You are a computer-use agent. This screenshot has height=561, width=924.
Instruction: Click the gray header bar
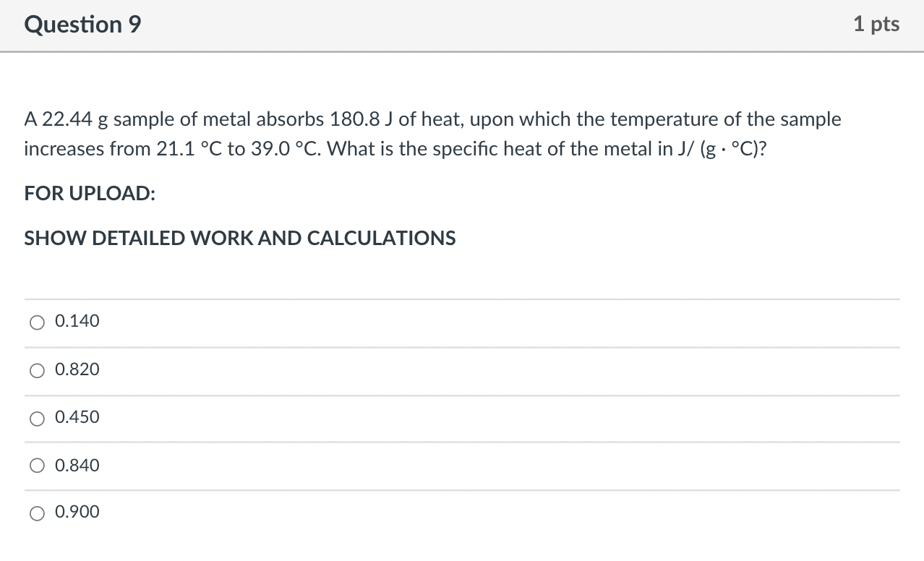[x=462, y=24]
